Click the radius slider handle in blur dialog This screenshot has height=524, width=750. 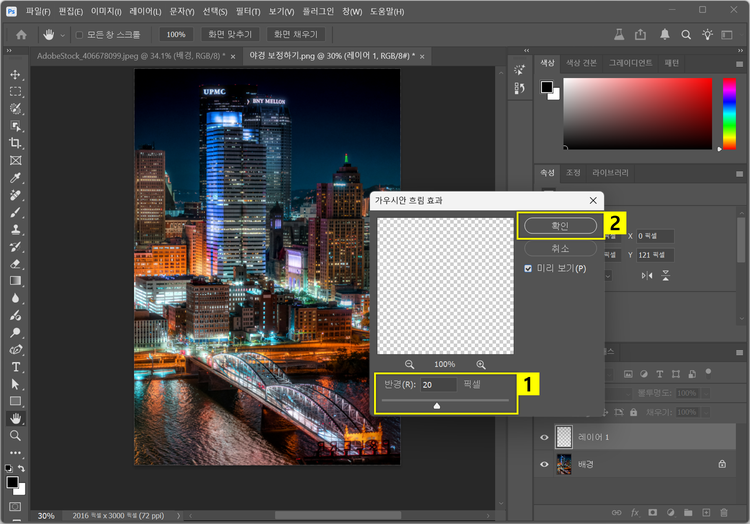click(x=437, y=406)
